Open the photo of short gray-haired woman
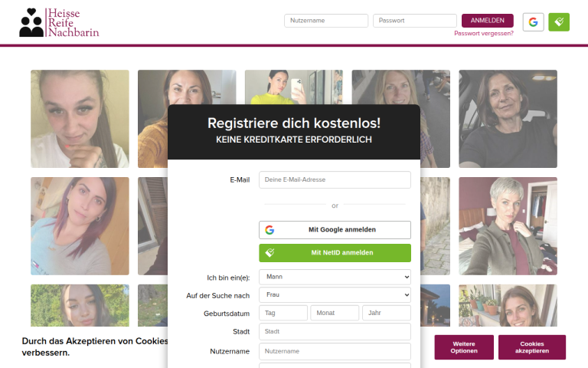The image size is (588, 368). coord(508,226)
